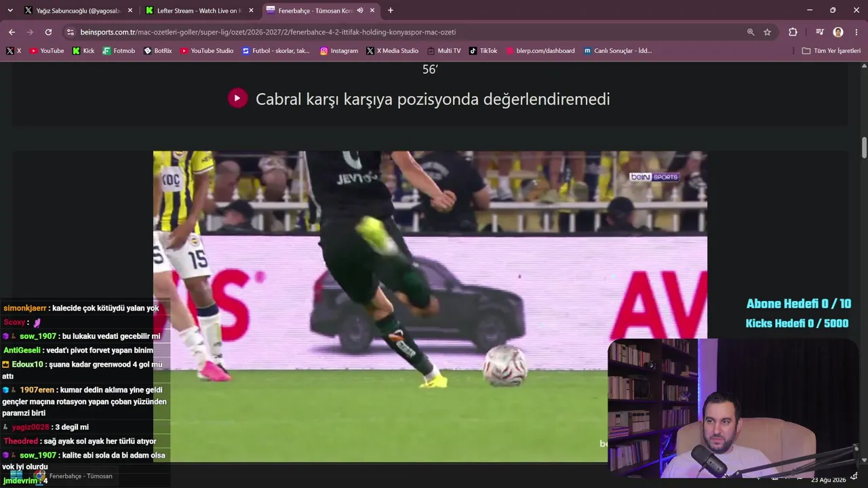Click the 56' minute label
The image size is (868, 488).
430,69
